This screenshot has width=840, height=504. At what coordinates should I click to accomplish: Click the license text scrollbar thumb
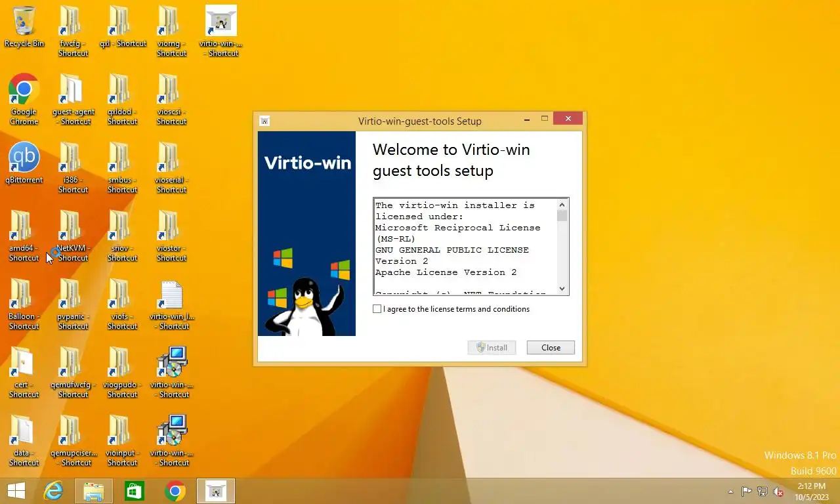click(x=562, y=216)
